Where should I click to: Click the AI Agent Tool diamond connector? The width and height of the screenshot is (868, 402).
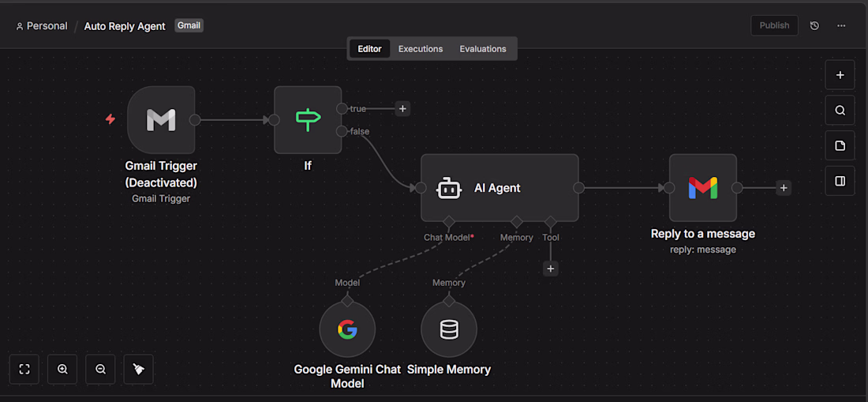[550, 221]
